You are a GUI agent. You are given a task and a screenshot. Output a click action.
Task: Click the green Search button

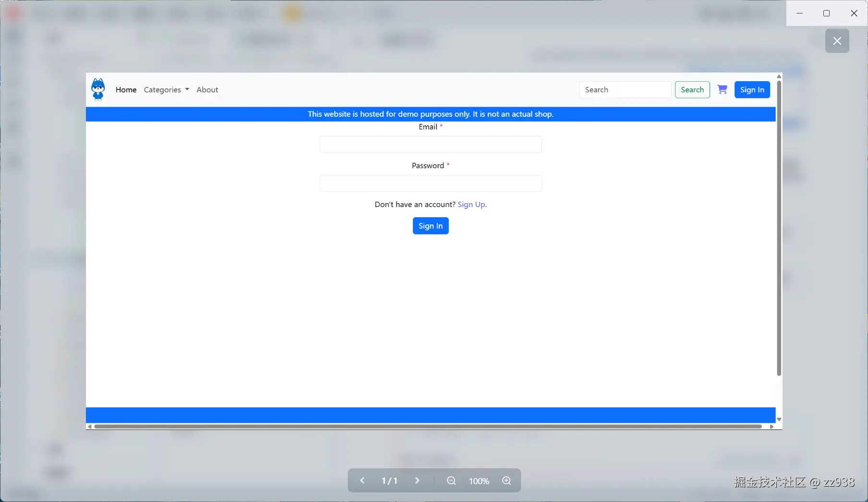click(692, 90)
